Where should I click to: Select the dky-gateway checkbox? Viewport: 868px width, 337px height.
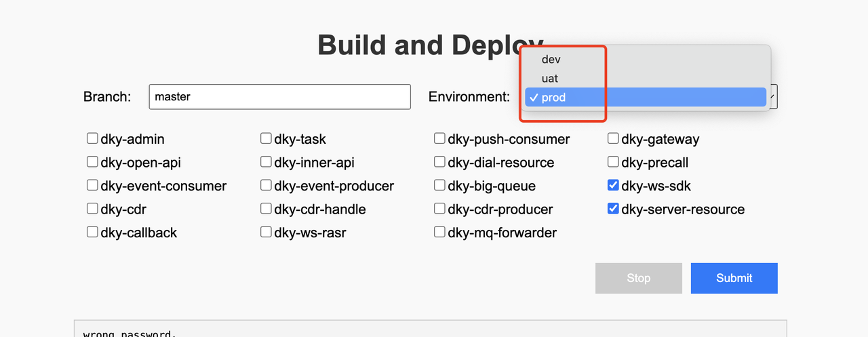(614, 139)
